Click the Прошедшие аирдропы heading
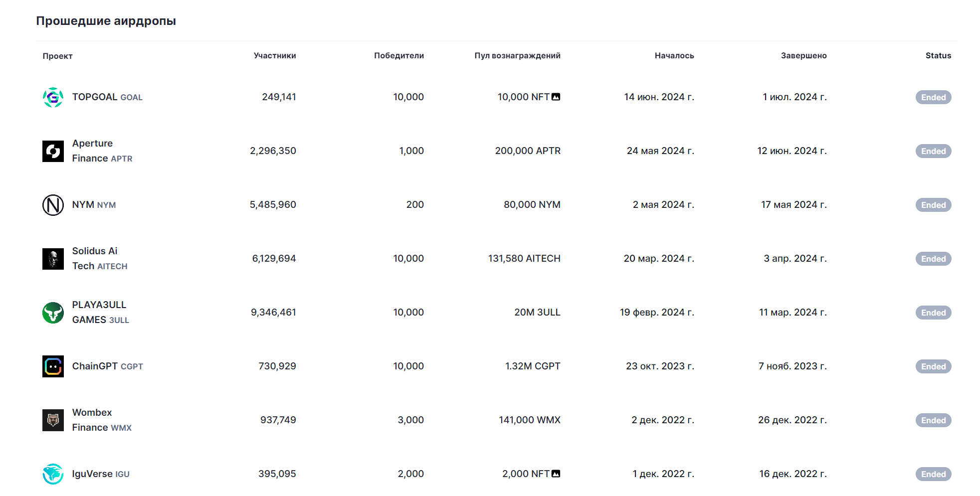Viewport: 980px width, 496px height. point(105,21)
